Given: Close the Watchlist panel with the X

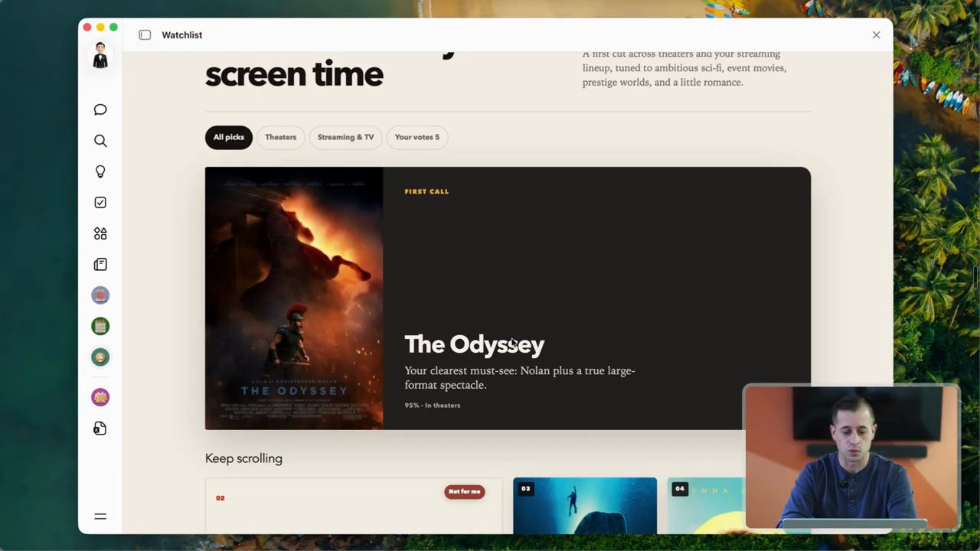Looking at the screenshot, I should pos(877,35).
